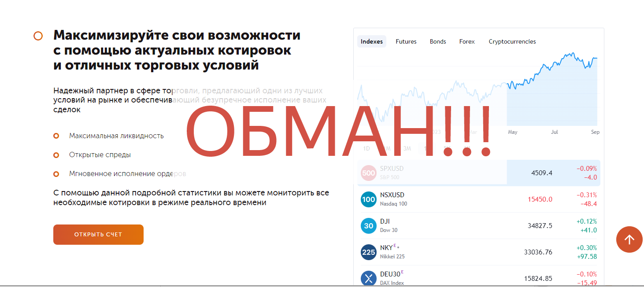Select the Cryptocurrencies tab

(x=512, y=41)
